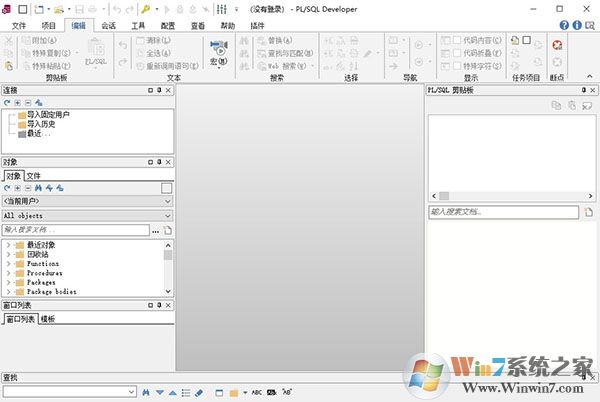This screenshot has height=402, width=600.
Task: Click the refresh icon in the 连接 panel toolbar
Action: click(6, 103)
